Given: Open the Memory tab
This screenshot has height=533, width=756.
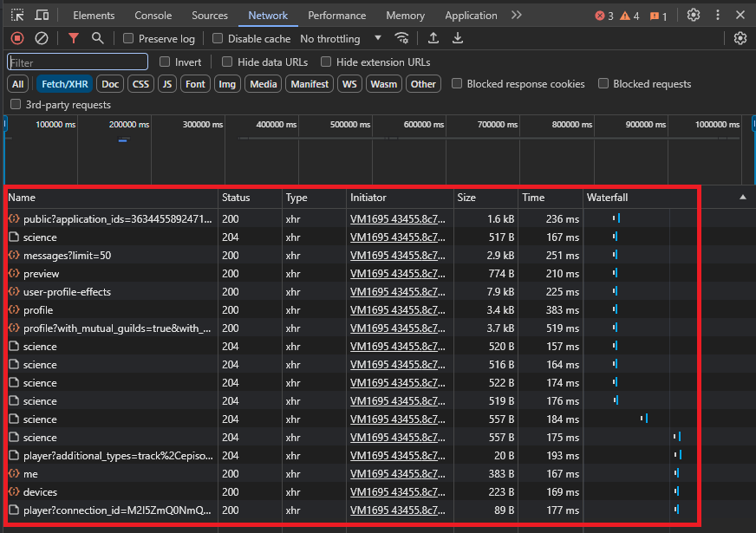Looking at the screenshot, I should (x=406, y=16).
